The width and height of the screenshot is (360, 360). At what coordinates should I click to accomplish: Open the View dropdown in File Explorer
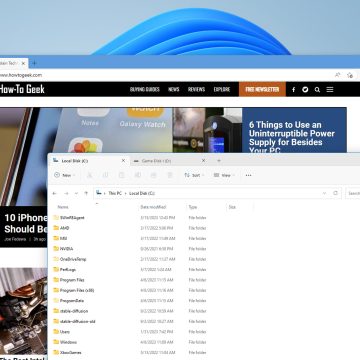click(224, 175)
